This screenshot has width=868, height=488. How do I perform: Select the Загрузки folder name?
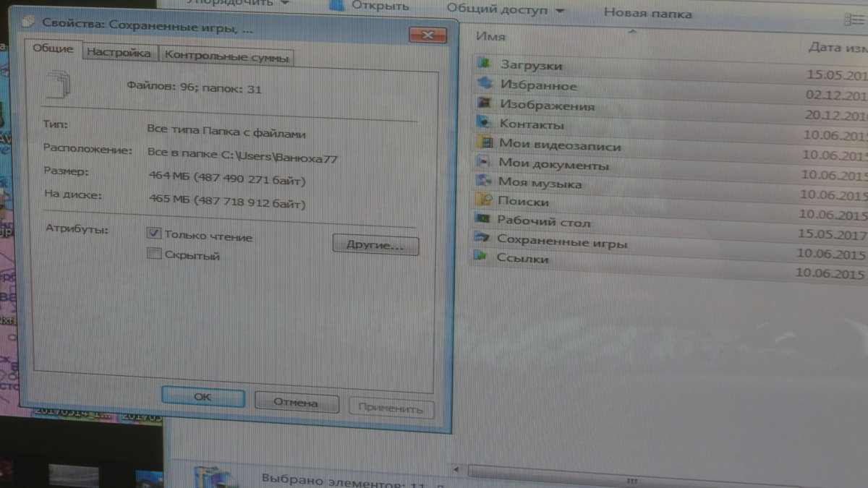(x=532, y=66)
